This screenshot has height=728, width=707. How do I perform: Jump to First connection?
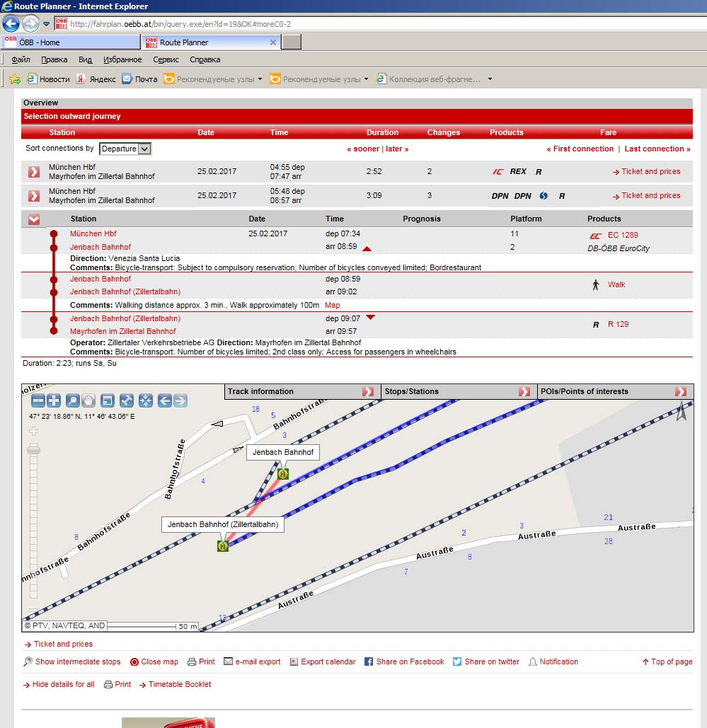pos(580,149)
